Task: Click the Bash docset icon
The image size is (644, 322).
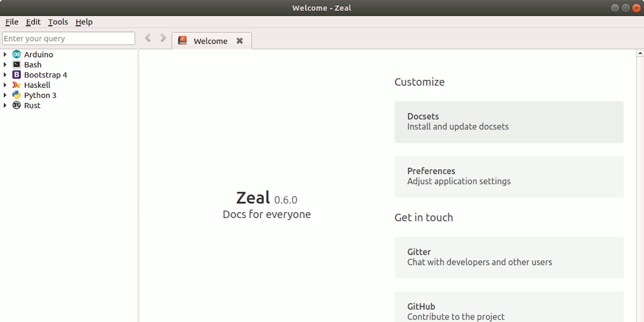Action: coord(17,64)
